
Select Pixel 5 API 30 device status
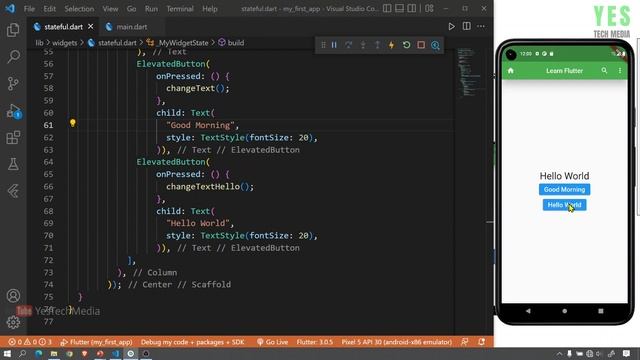click(397, 342)
